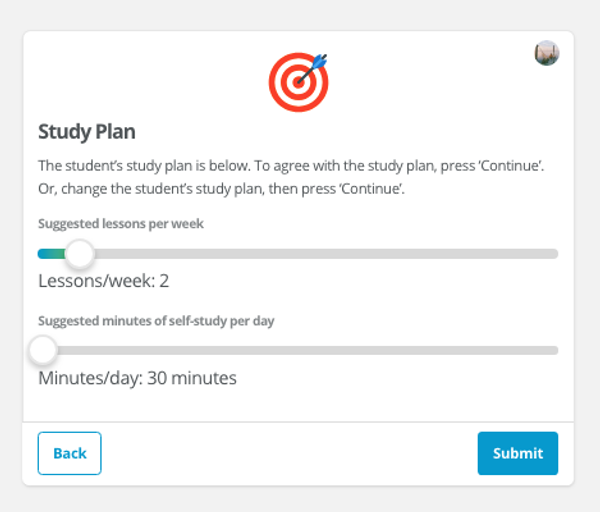The width and height of the screenshot is (600, 512).
Task: Click the Study Plan heading
Action: [87, 132]
